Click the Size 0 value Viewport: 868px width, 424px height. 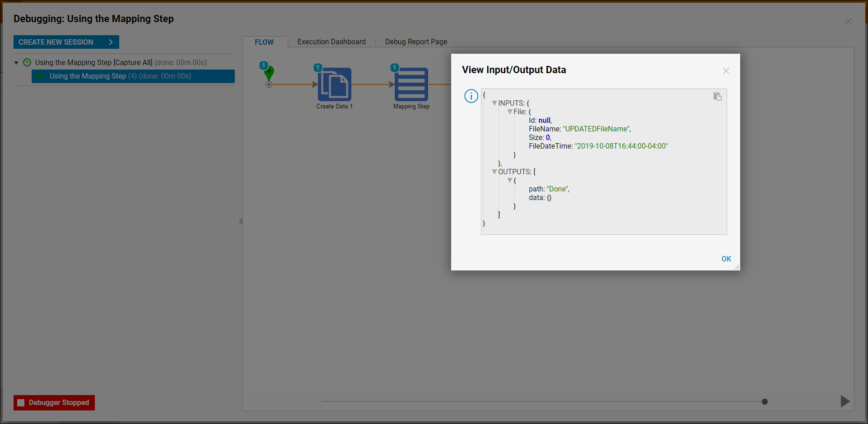(548, 137)
